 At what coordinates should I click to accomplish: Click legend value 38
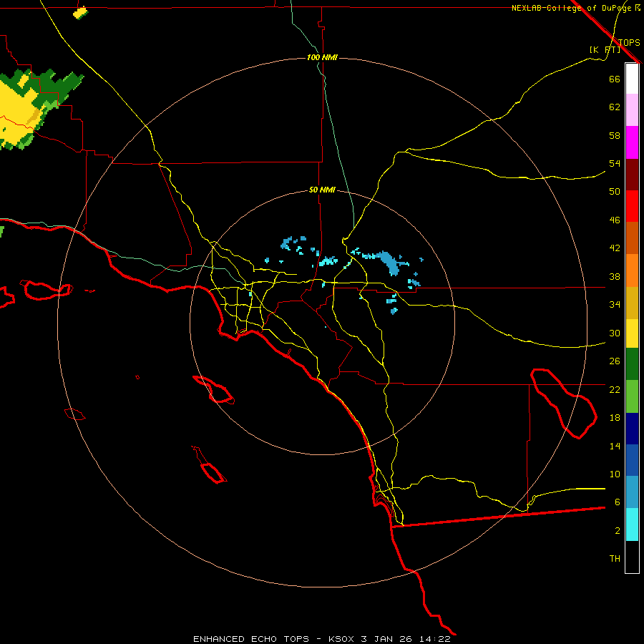click(x=615, y=276)
